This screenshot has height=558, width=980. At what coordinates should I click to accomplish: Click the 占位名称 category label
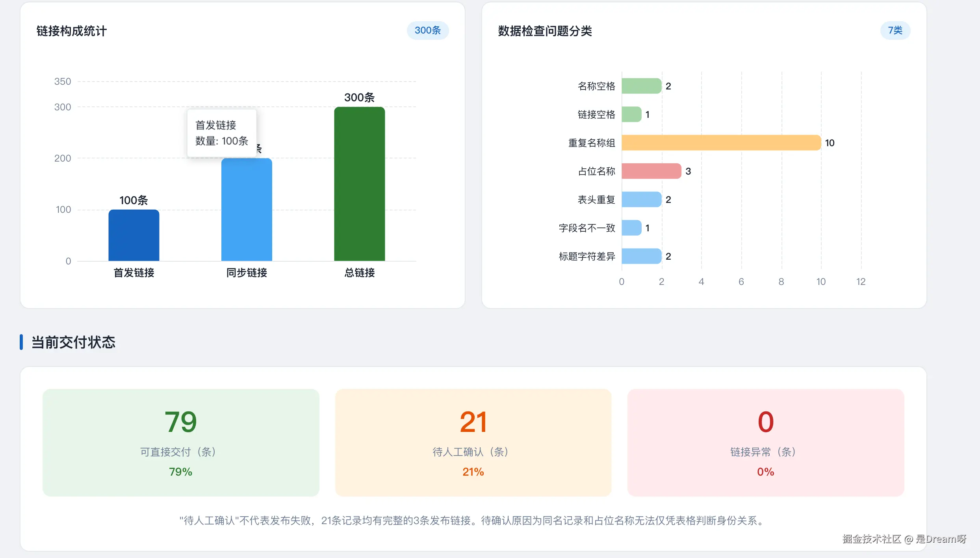coord(596,171)
